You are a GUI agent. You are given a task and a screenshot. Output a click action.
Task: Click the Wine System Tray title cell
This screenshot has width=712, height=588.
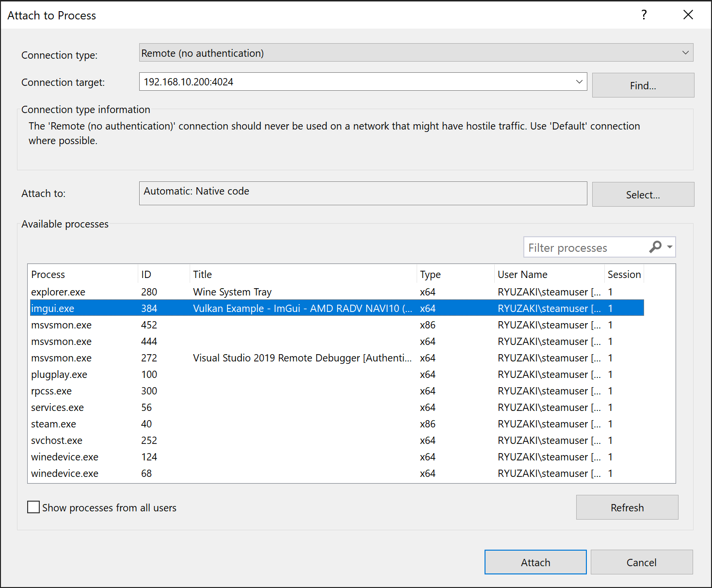[232, 292]
